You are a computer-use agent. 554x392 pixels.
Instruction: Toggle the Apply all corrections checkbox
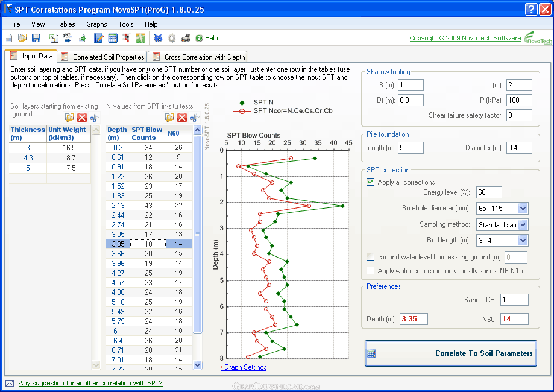pos(370,182)
